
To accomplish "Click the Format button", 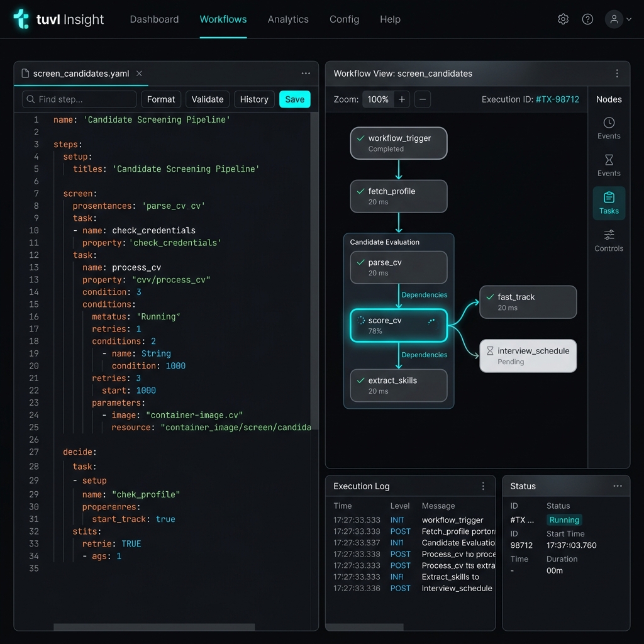I will point(160,99).
